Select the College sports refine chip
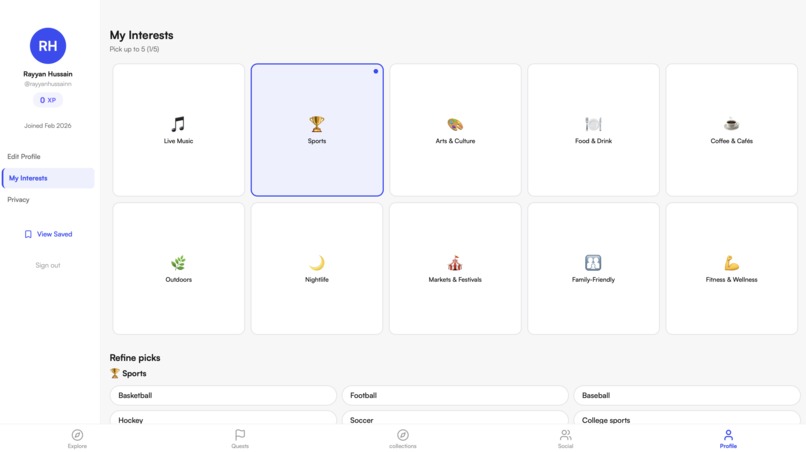The image size is (806, 452). 687,418
